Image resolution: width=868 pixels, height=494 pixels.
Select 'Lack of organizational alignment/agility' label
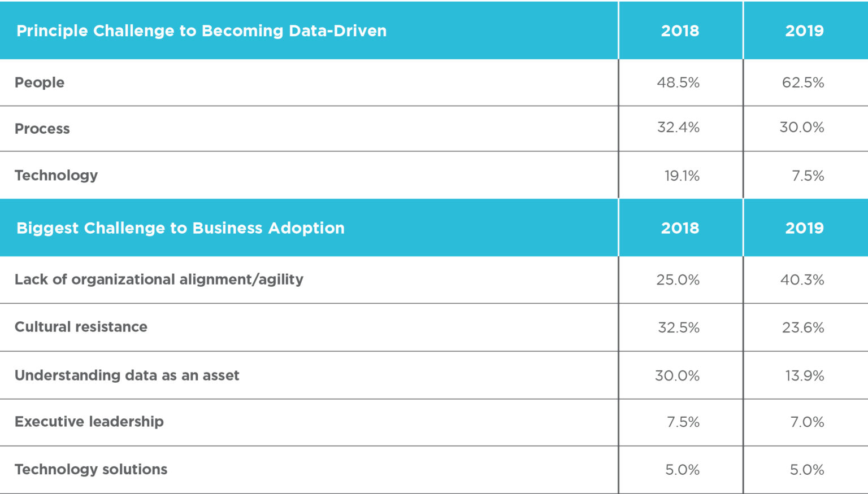click(x=159, y=279)
